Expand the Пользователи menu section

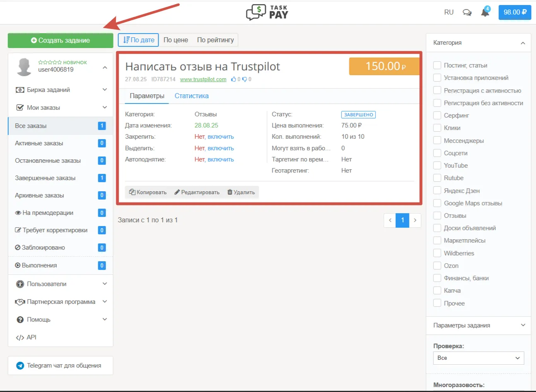(x=105, y=284)
